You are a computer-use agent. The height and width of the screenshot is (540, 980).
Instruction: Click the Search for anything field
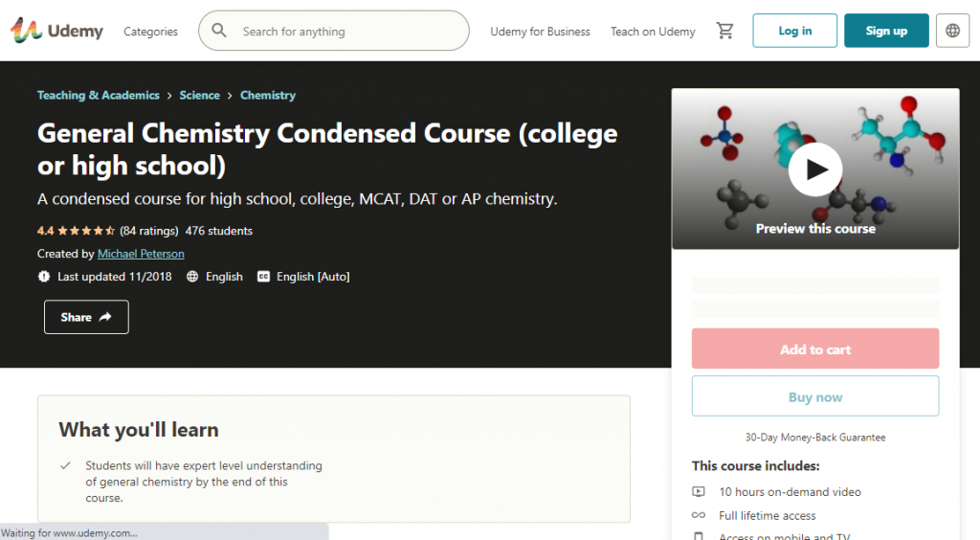coord(349,32)
